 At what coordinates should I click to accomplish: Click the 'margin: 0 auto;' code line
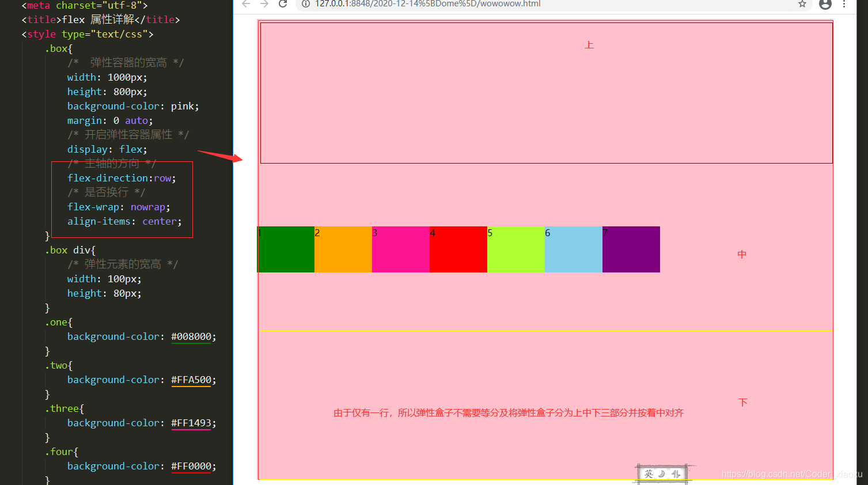click(110, 120)
